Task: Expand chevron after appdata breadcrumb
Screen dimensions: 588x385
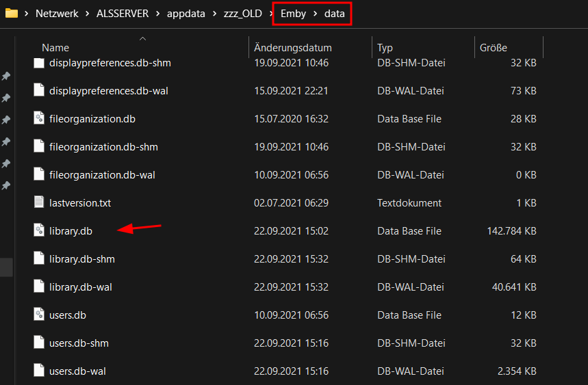Action: (x=214, y=14)
